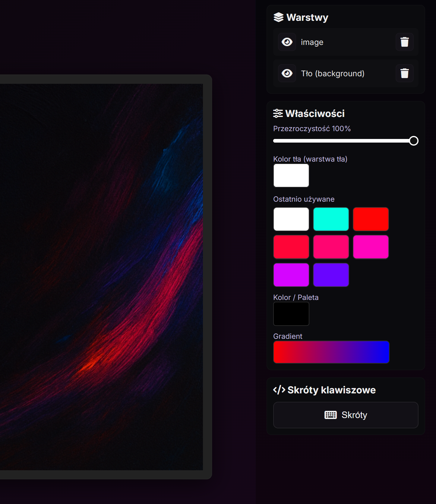Viewport: 436px width, 504px height.
Task: Click the Właściwości sliders icon
Action: (278, 113)
